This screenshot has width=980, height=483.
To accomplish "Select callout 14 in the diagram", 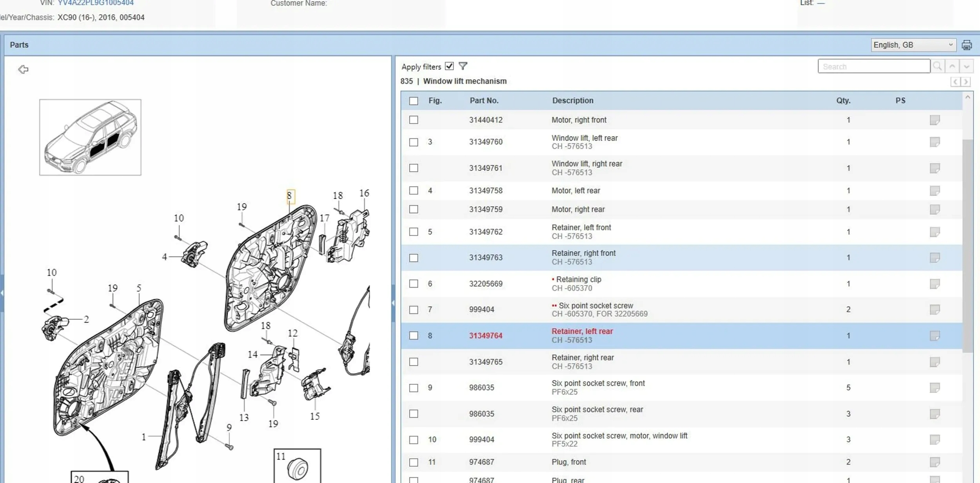I will coord(253,355).
